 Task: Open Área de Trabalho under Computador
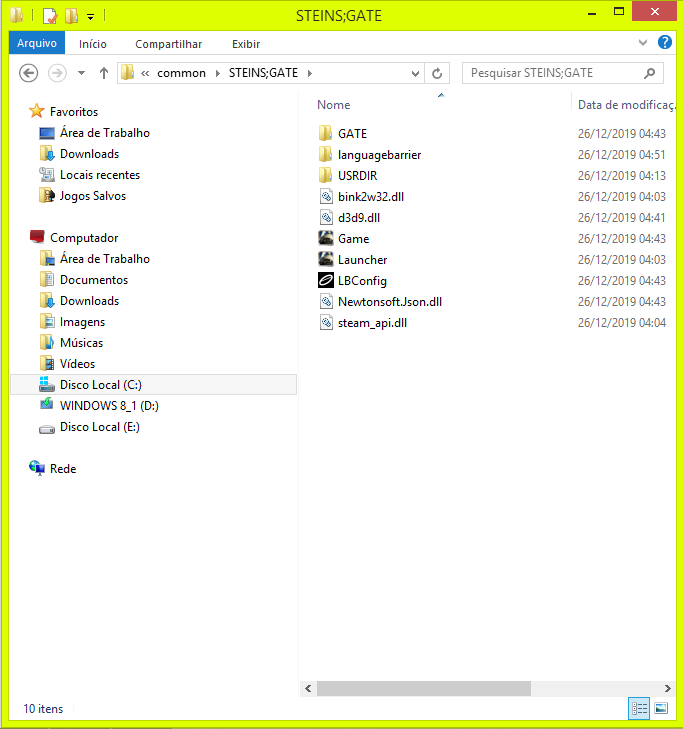click(105, 258)
